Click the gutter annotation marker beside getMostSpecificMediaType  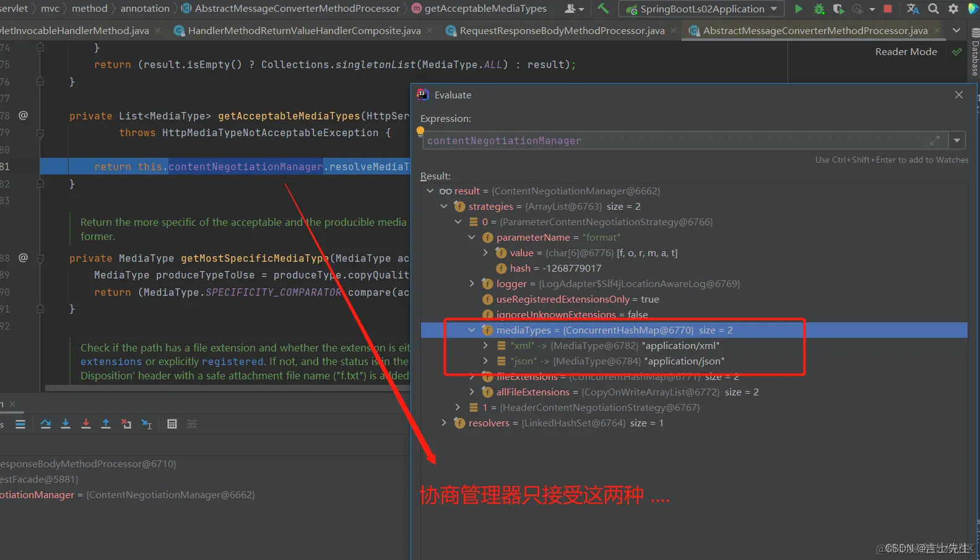(x=24, y=257)
